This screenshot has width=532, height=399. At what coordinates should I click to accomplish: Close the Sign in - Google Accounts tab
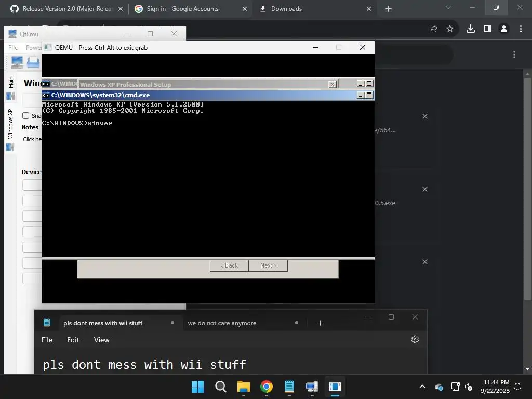tap(245, 9)
